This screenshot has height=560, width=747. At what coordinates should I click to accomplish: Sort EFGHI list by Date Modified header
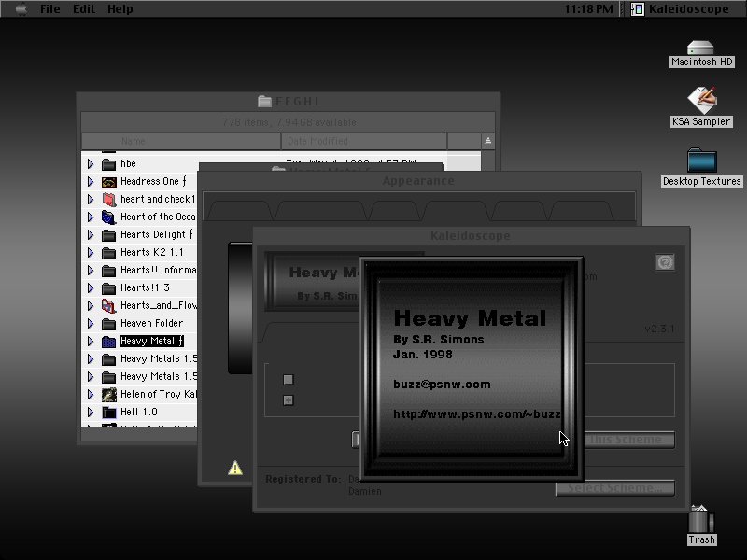(x=364, y=142)
